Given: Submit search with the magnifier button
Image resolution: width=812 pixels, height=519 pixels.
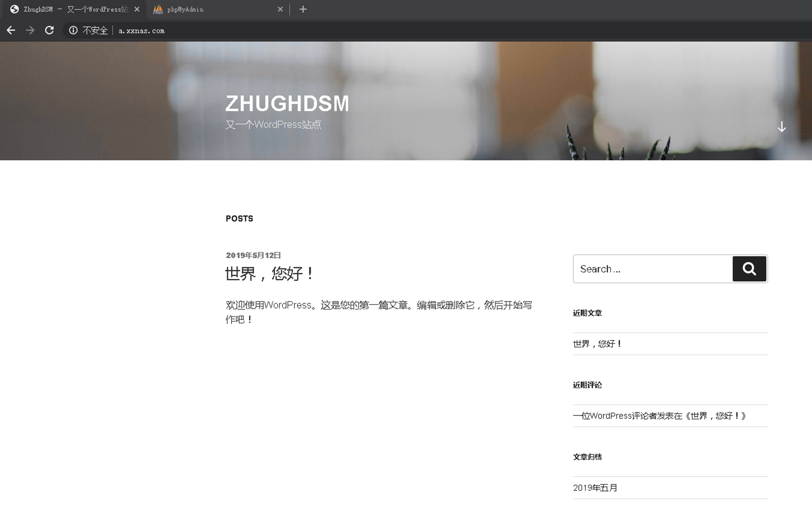Looking at the screenshot, I should (x=749, y=269).
